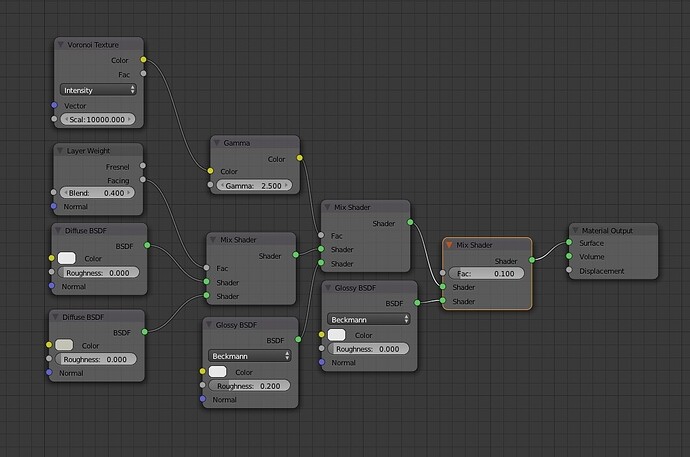Click the Fresnel output socket of Layer Weight
The height and width of the screenshot is (457, 690).
143,166
